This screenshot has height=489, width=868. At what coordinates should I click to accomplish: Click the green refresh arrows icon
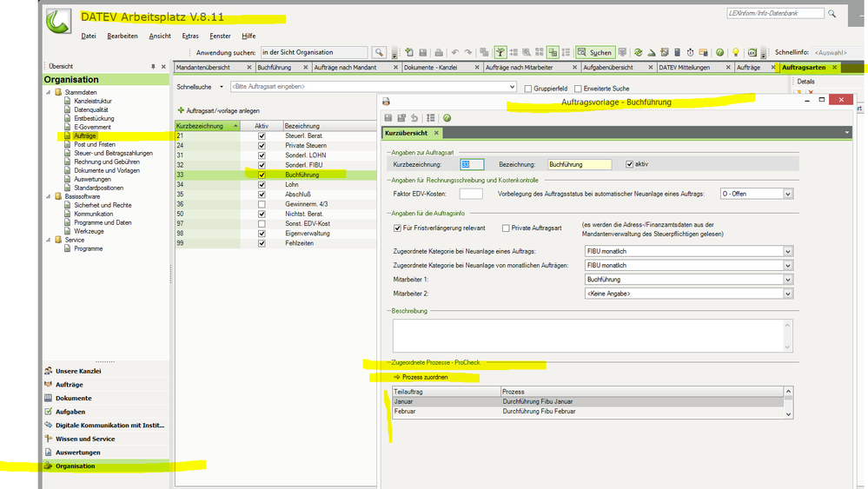coord(639,52)
